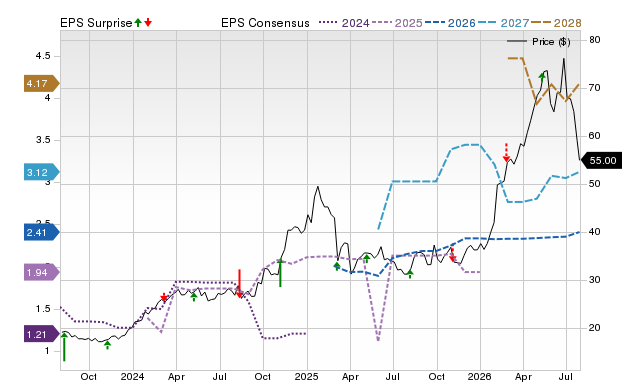Click the 2026 EPS consensus legend entry
Image resolution: width=640 pixels, height=382 pixels.
450,23
